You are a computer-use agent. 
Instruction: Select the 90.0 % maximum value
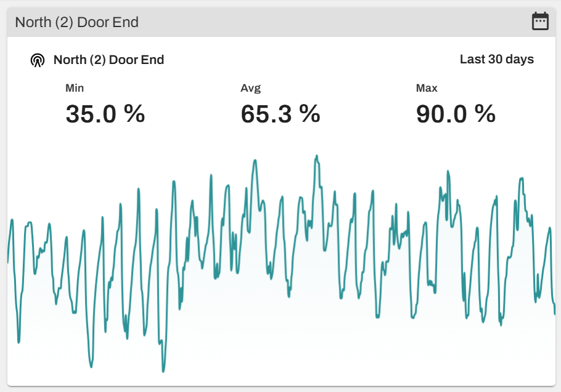click(x=456, y=114)
